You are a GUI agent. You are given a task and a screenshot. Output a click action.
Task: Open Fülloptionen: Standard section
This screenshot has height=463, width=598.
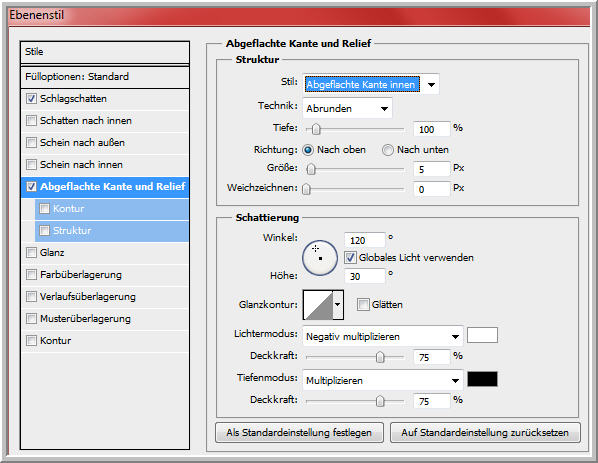pos(105,77)
